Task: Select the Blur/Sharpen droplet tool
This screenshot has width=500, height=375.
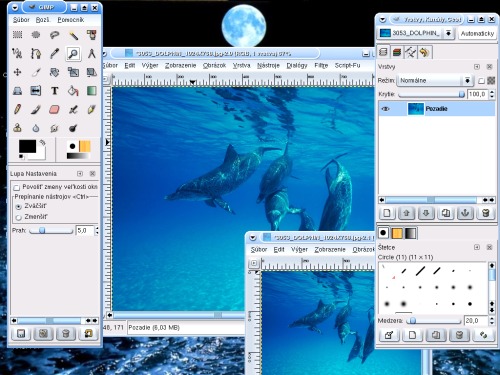Action: (36, 128)
